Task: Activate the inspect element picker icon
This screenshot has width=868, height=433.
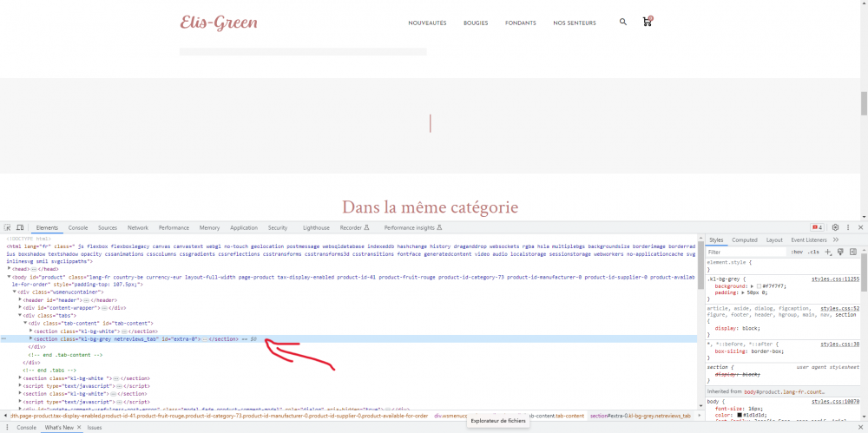Action: pyautogui.click(x=7, y=227)
